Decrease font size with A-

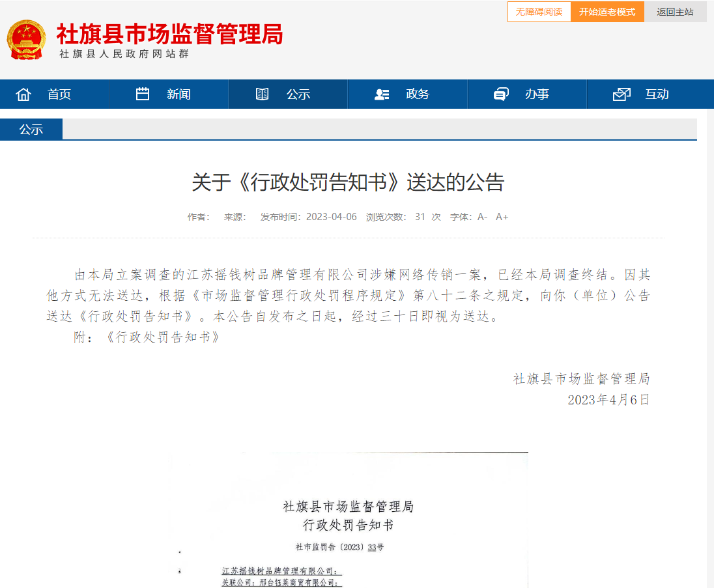pos(482,217)
